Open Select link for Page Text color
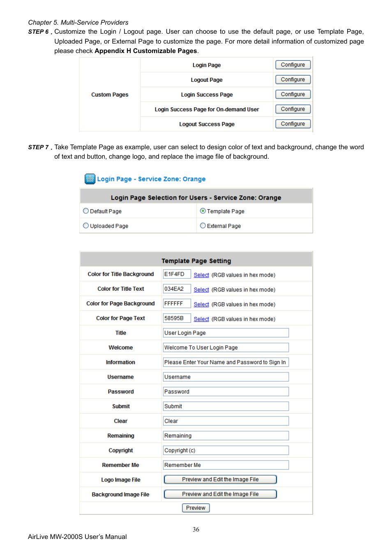Screen dimensions: 392x555 coord(201,319)
